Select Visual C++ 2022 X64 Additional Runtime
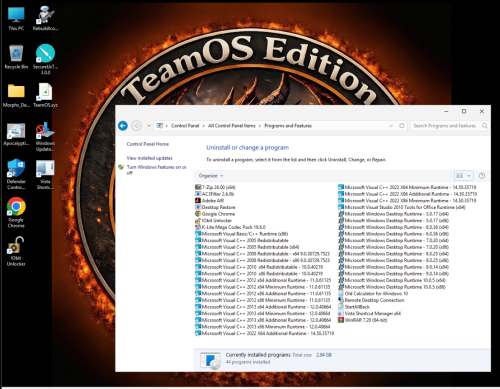 tap(264, 333)
